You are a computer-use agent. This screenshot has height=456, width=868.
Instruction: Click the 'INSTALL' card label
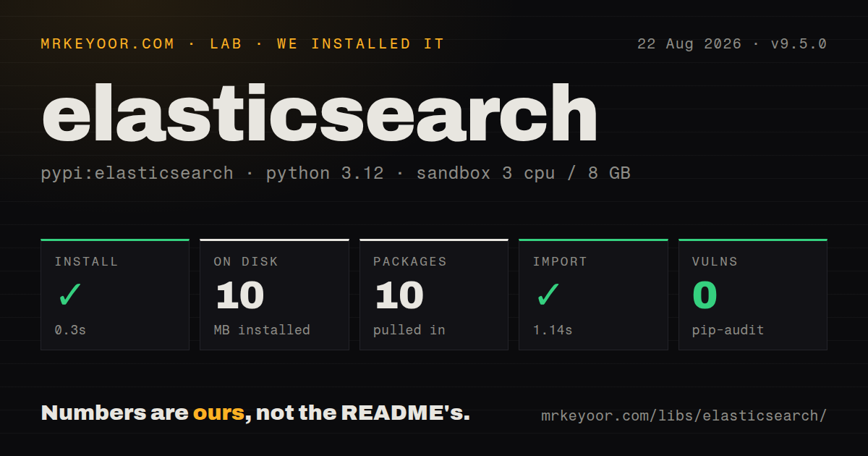[86, 262]
